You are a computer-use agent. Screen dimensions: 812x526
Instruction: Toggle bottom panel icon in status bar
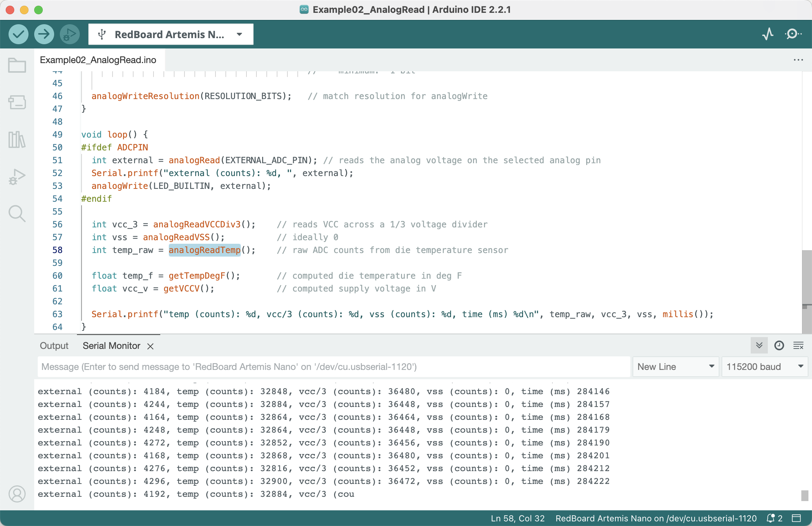click(x=797, y=518)
